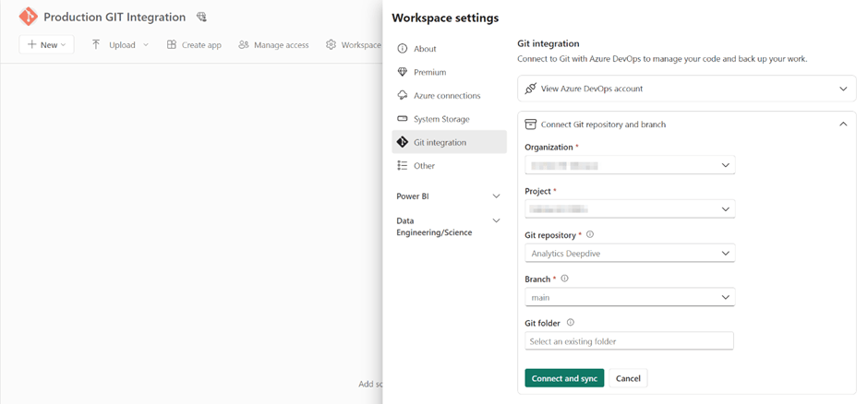Viewport: 868px width, 404px height.
Task: Click the Git integration diamond icon
Action: 403,142
